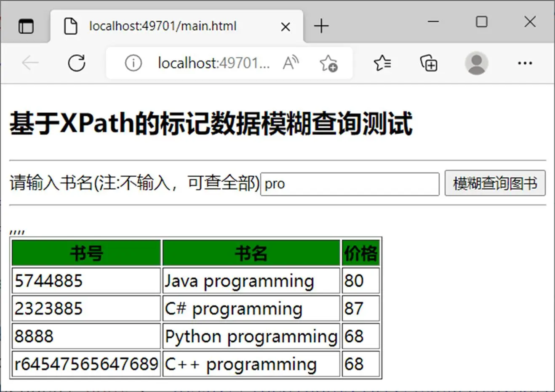This screenshot has width=555, height=392.
Task: Minimize the browser window
Action: pos(433,21)
